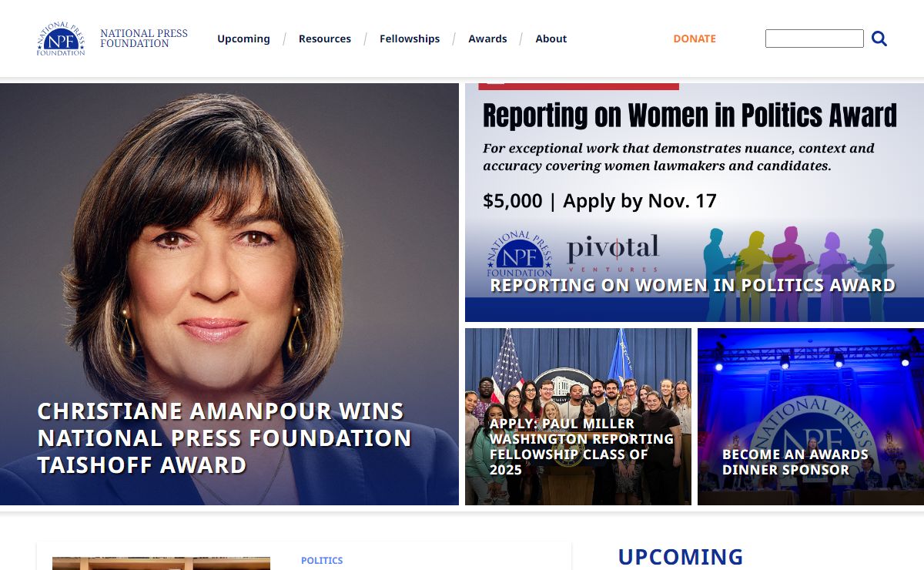Image resolution: width=924 pixels, height=570 pixels.
Task: Open Reporting on Women in Politics Award headline
Action: click(x=692, y=285)
